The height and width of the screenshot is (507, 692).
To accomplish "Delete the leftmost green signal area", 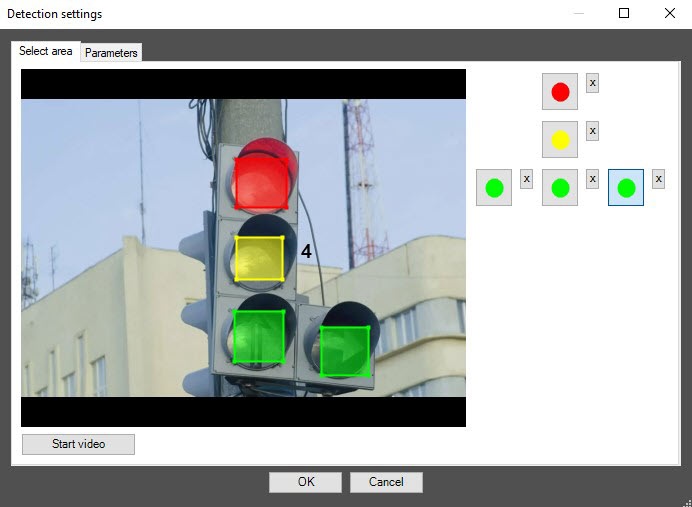I will tap(526, 179).
